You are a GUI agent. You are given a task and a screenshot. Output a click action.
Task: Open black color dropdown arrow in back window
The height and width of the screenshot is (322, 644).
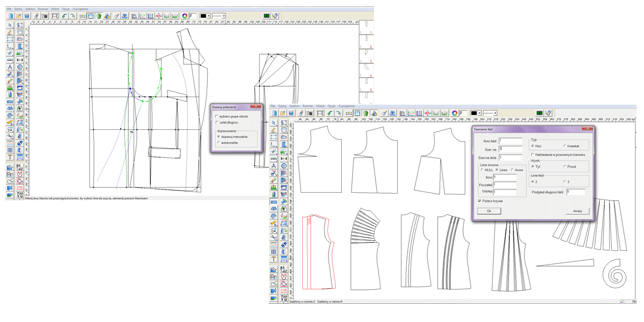point(208,16)
